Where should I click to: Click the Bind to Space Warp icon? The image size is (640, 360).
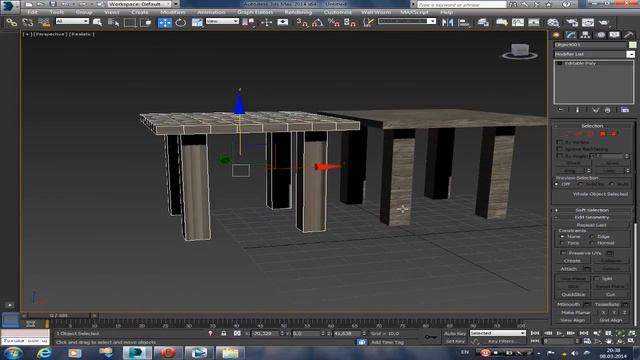(x=44, y=22)
